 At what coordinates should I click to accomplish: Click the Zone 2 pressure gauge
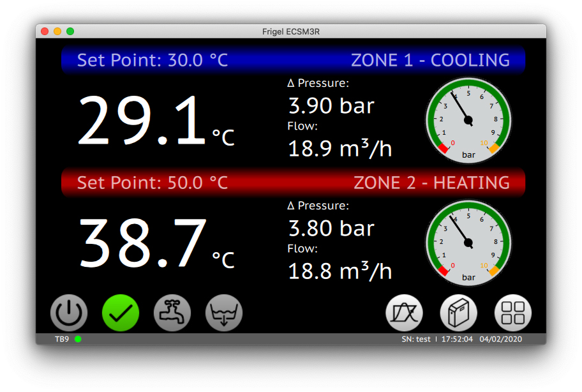tap(468, 243)
